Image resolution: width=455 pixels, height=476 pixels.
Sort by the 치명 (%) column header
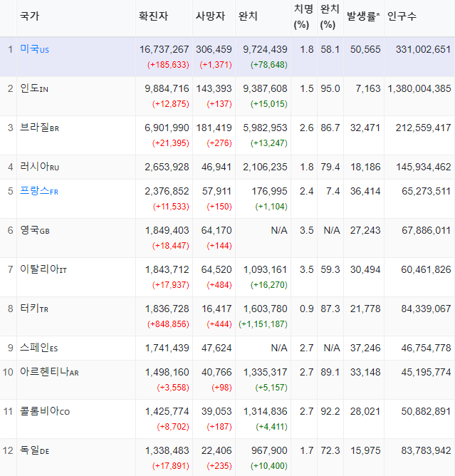303,16
